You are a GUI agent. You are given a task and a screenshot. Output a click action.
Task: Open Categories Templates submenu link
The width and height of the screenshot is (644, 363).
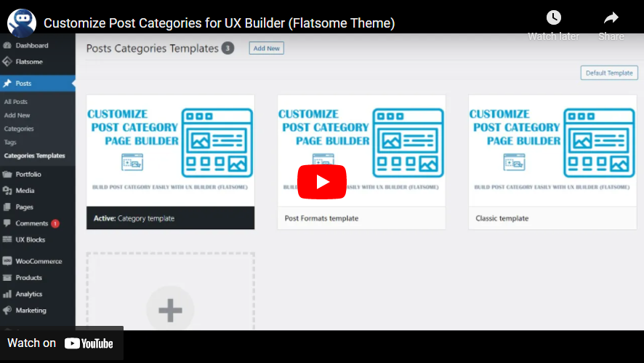click(34, 156)
